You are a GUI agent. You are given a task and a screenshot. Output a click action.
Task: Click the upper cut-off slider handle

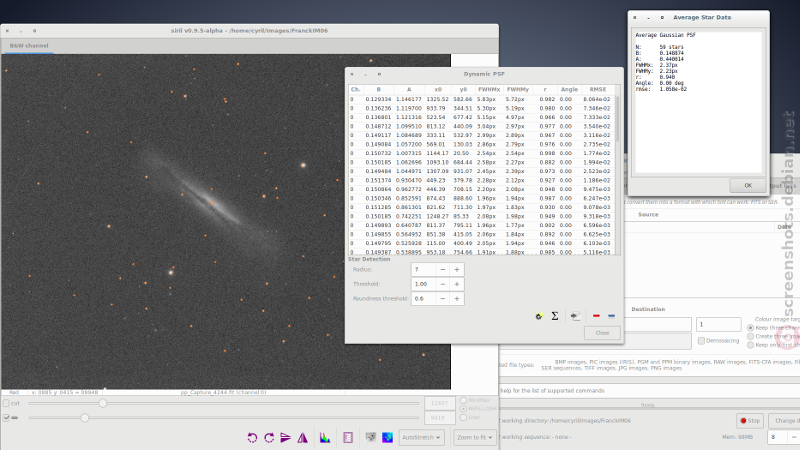103,403
